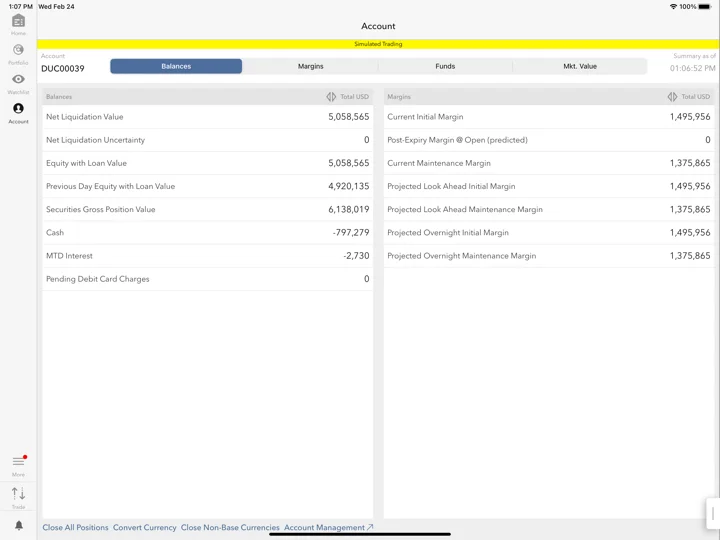
Task: Open the Watchlist eye icon
Action: pos(18,79)
